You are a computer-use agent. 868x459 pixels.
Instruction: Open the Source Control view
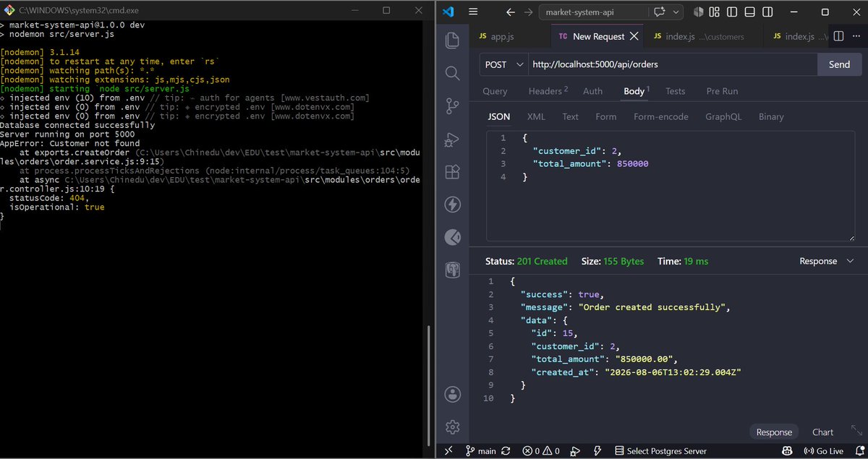[x=453, y=106]
